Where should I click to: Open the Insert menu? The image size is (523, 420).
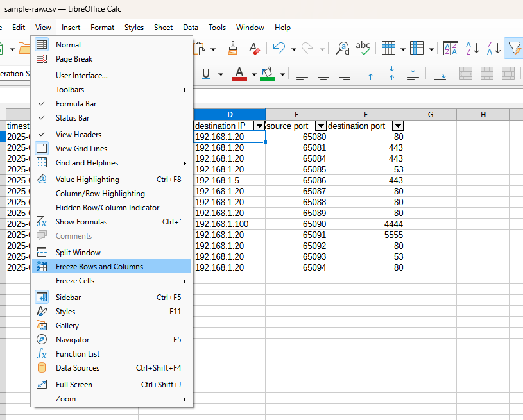[x=71, y=28]
